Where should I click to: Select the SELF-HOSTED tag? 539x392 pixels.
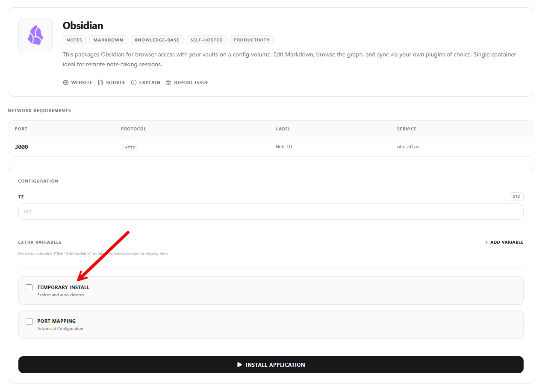(x=206, y=40)
